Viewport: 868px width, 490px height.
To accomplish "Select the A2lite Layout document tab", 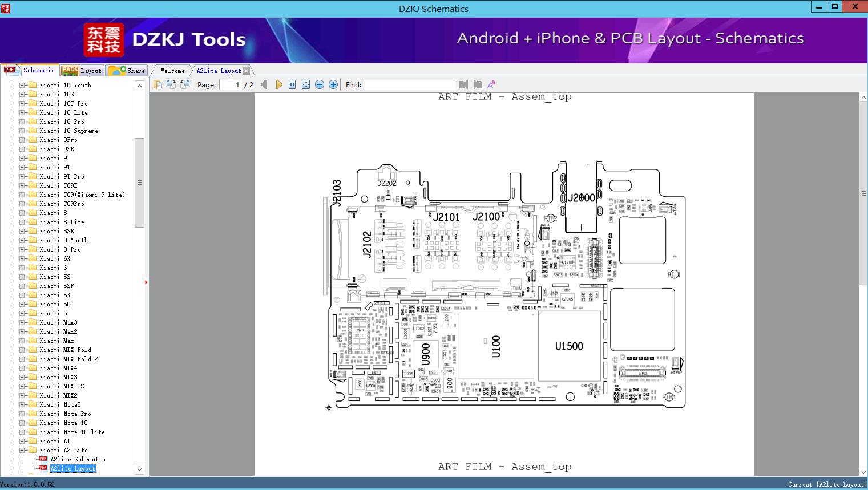I will [x=219, y=71].
